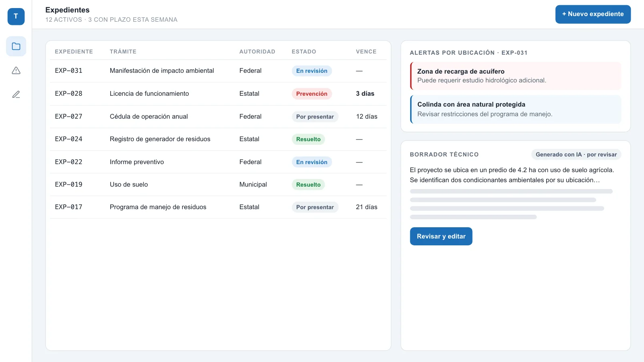Screen dimensions: 644x362
Task: Click the Municipal authority cell
Action: 253,185
